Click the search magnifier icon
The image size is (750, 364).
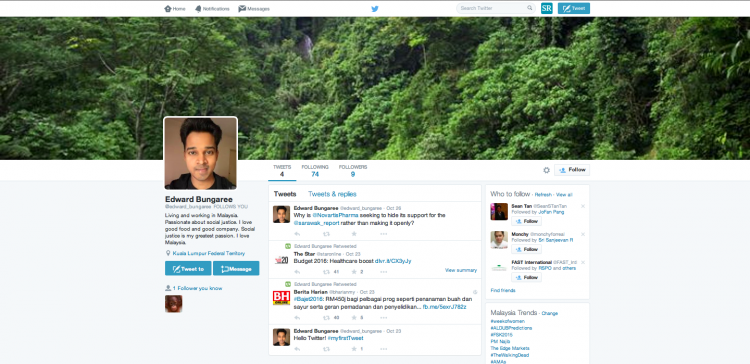point(529,8)
